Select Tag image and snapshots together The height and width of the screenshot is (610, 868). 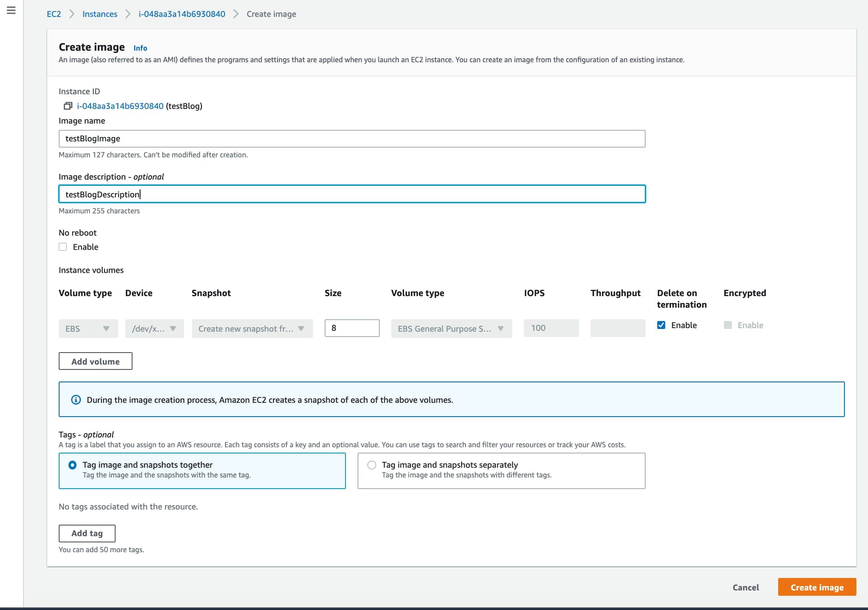pyautogui.click(x=202, y=471)
